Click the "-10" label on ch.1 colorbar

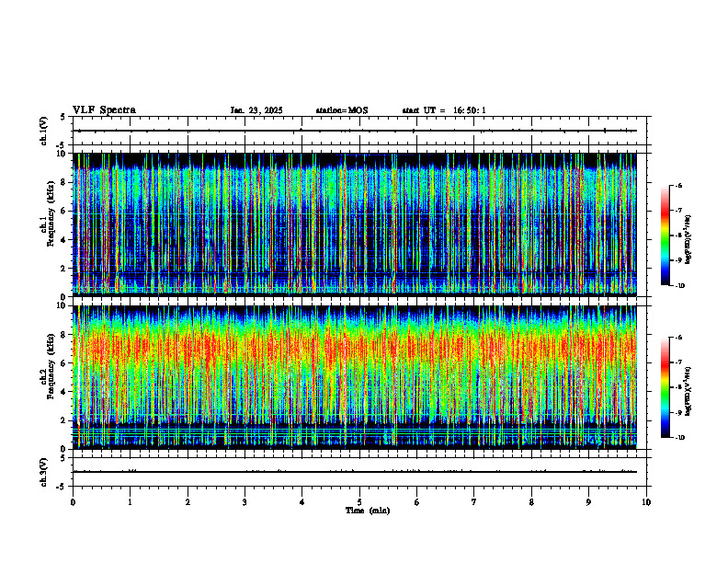tap(679, 286)
